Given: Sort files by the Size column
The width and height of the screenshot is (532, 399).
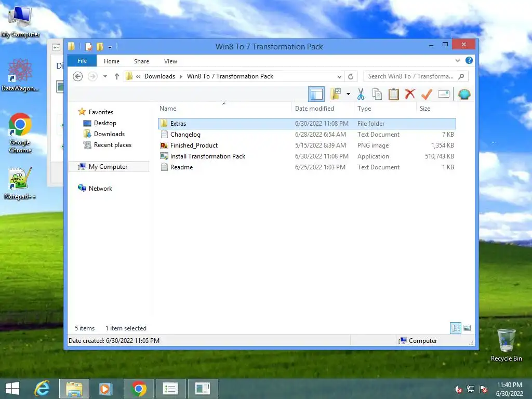Looking at the screenshot, I should [x=437, y=109].
